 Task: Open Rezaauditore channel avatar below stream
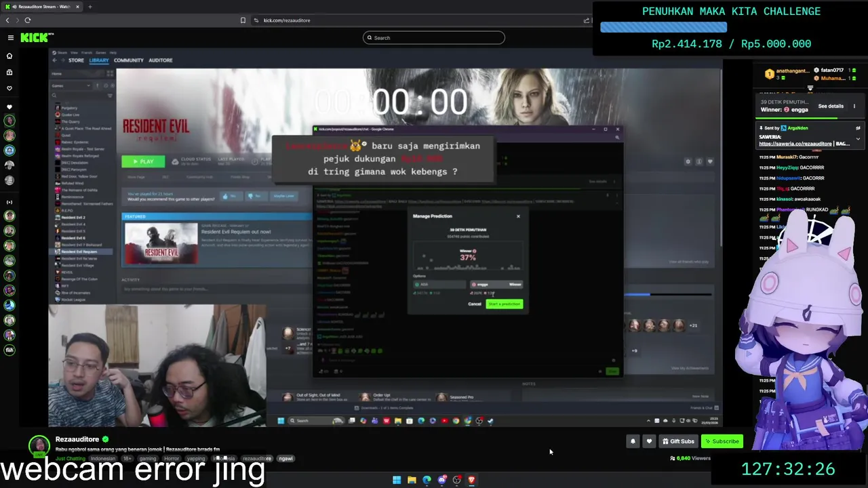pos(39,446)
